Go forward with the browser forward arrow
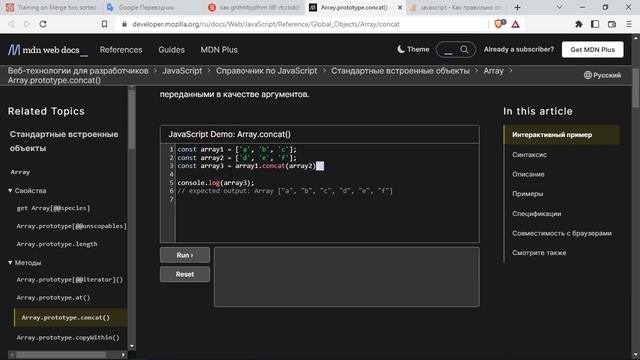Viewport: 640px width, 360px height. [27, 24]
